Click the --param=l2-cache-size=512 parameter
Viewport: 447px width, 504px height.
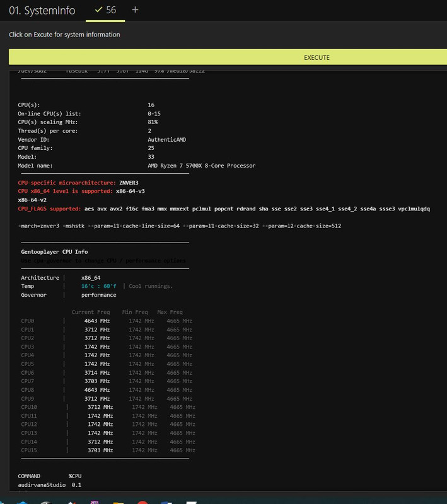pyautogui.click(x=301, y=226)
